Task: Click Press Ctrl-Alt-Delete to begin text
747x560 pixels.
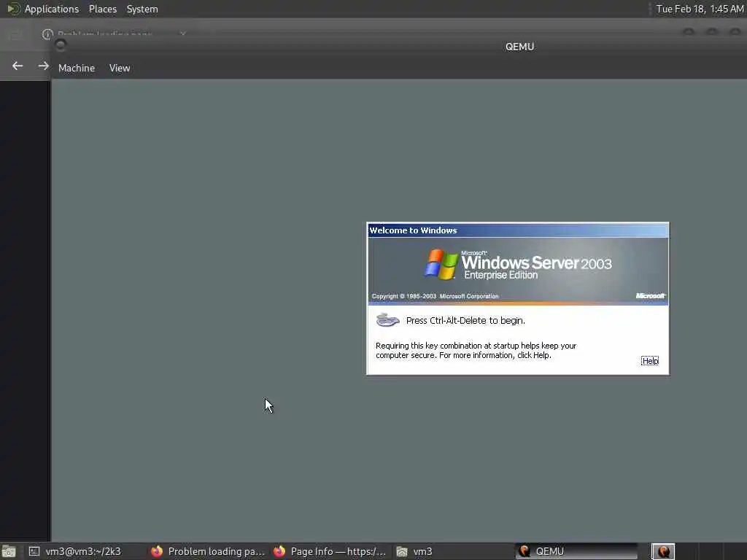Action: [x=465, y=321]
